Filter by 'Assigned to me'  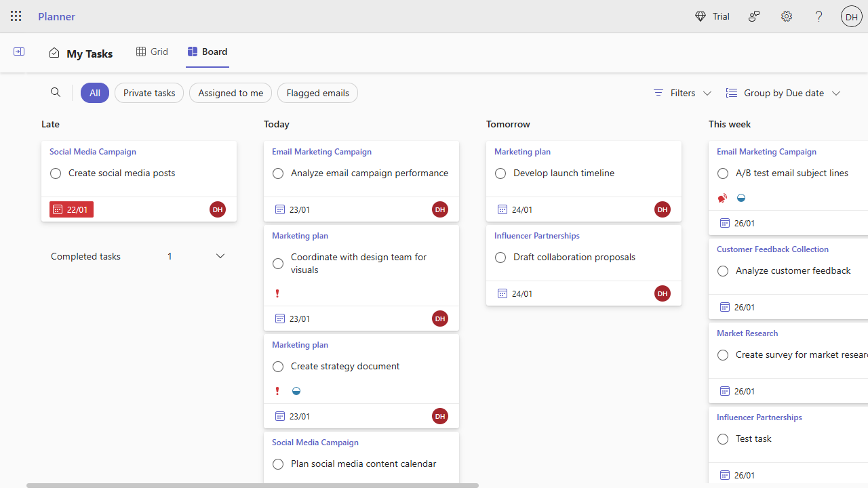(x=231, y=93)
